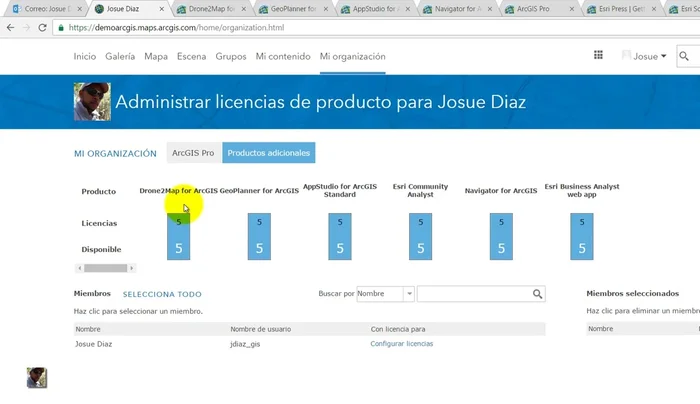Close the AppStudio tab
This screenshot has width=700, height=404.
(x=408, y=8)
